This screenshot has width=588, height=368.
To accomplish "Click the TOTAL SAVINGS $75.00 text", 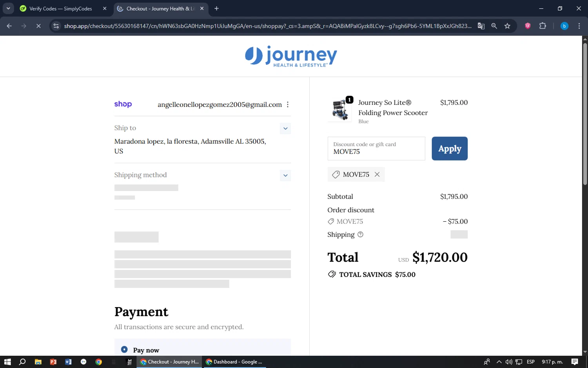I will [377, 275].
